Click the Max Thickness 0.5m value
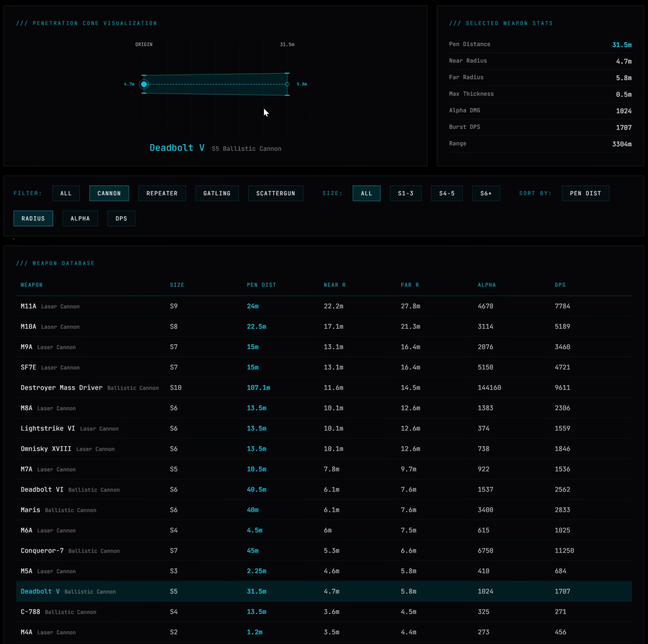Viewport: 648px width, 644px height. (x=624, y=95)
